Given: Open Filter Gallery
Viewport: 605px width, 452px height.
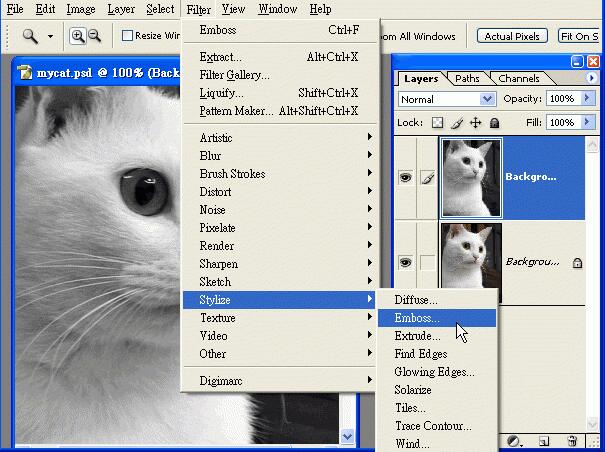Looking at the screenshot, I should click(279, 75).
